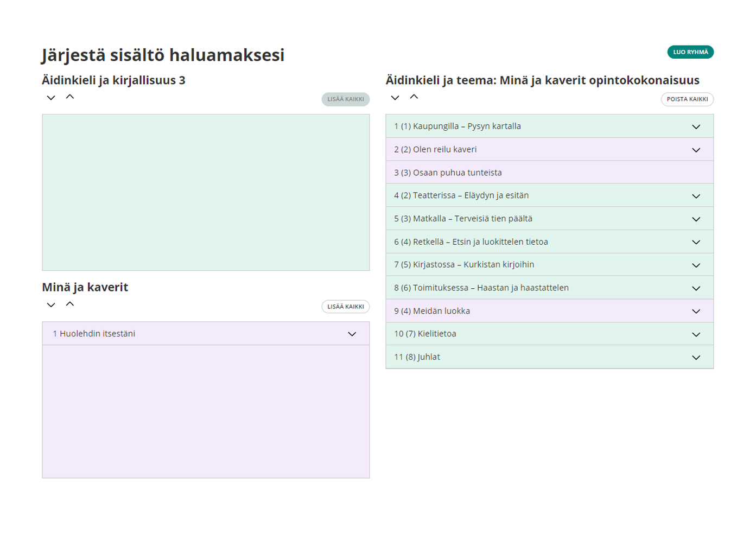
Task: Expand Matkalla – Terveisiä tien päältä chevron
Action: (x=696, y=219)
